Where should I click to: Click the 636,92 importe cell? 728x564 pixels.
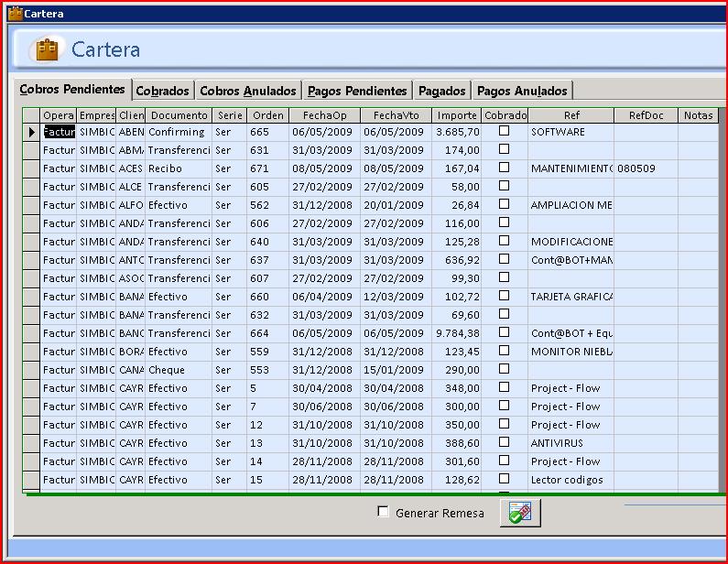click(457, 260)
